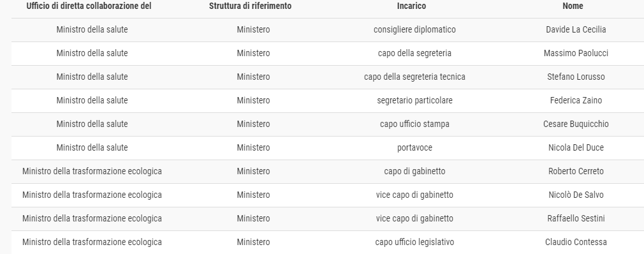Click the portavoce cell
The image size is (644, 254).
click(x=414, y=147)
